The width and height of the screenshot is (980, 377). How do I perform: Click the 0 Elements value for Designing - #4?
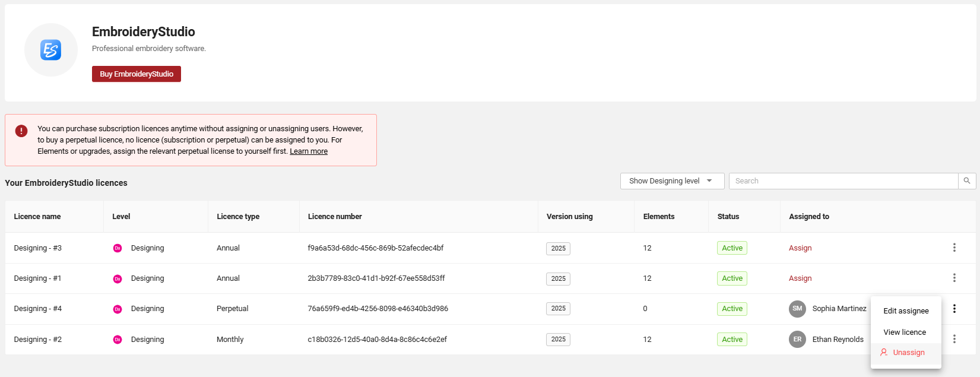[x=645, y=309]
